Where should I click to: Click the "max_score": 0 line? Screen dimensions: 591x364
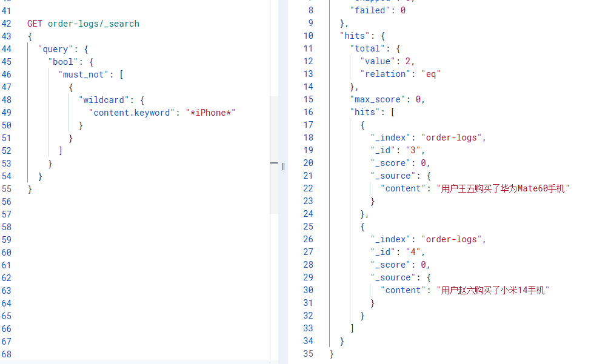(387, 100)
